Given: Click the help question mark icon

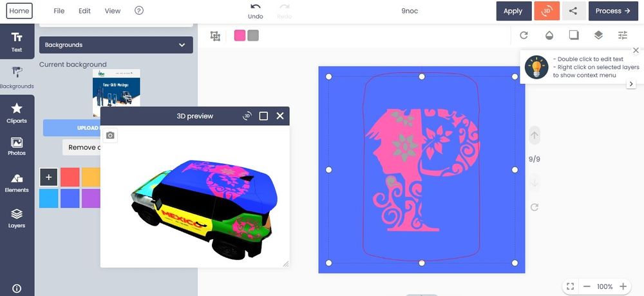Looking at the screenshot, I should (x=139, y=11).
